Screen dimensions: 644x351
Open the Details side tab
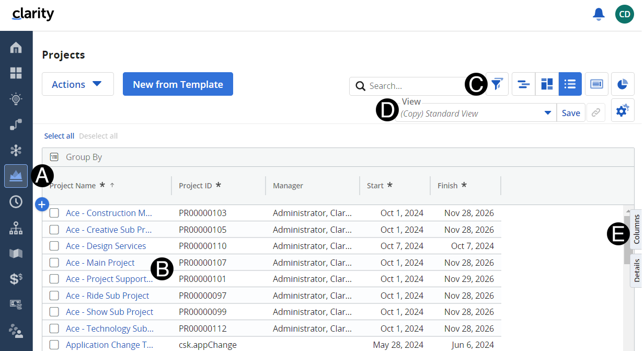tap(636, 270)
